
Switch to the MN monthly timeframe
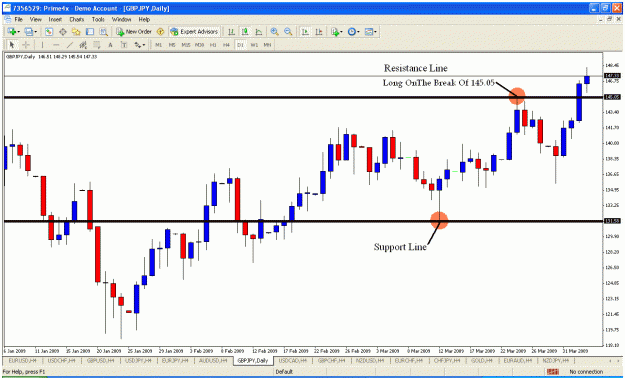click(267, 45)
